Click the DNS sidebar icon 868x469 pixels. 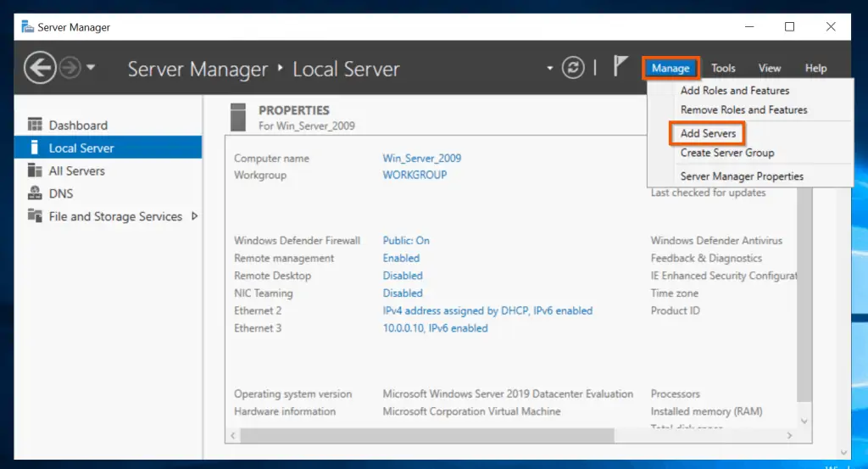[x=35, y=193]
